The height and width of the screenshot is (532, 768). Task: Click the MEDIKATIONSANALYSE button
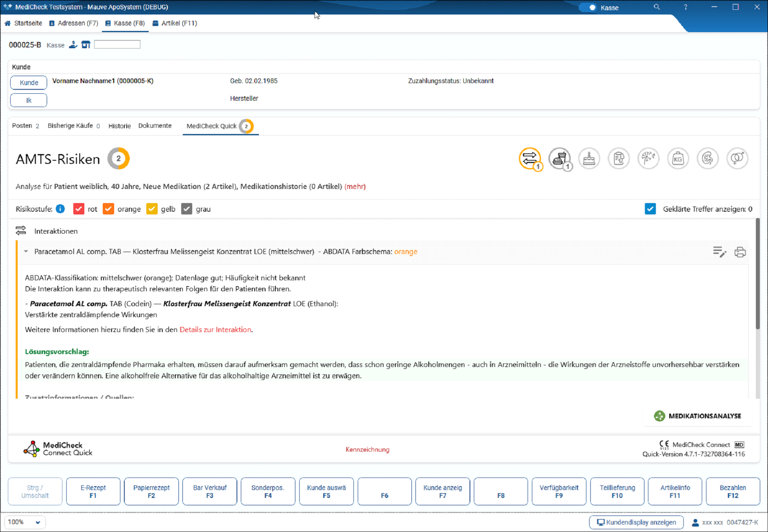698,416
